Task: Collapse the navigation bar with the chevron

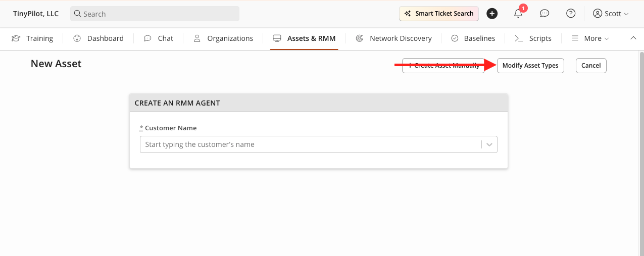Action: 633,38
